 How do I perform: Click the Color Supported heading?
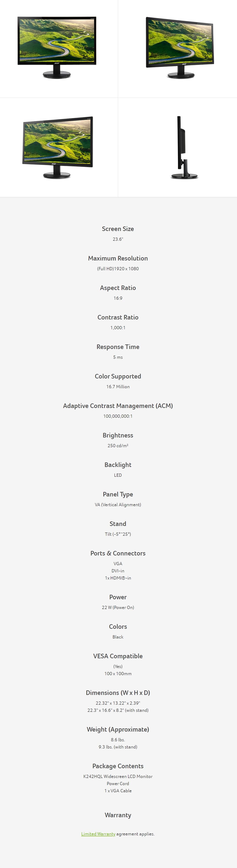(118, 376)
